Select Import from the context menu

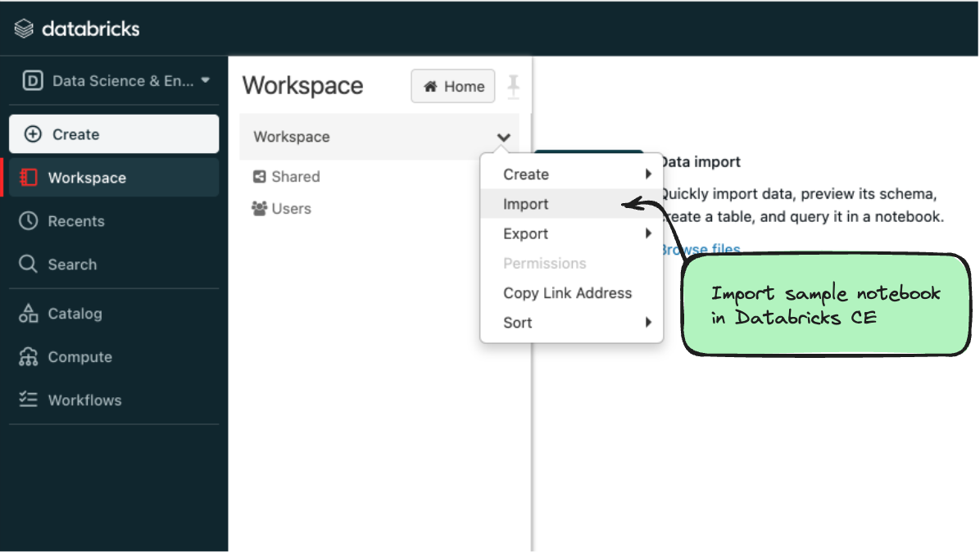(x=526, y=205)
